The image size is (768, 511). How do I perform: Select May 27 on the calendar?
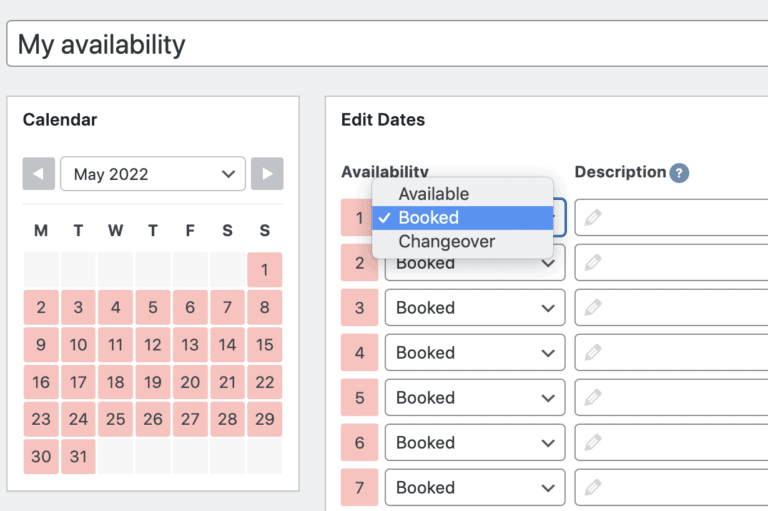coord(190,419)
